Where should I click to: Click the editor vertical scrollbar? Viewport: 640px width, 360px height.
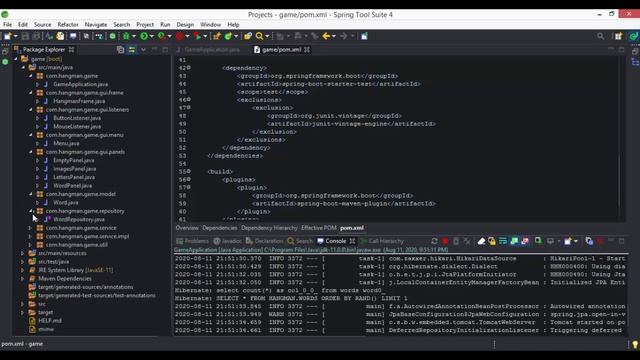point(620,182)
